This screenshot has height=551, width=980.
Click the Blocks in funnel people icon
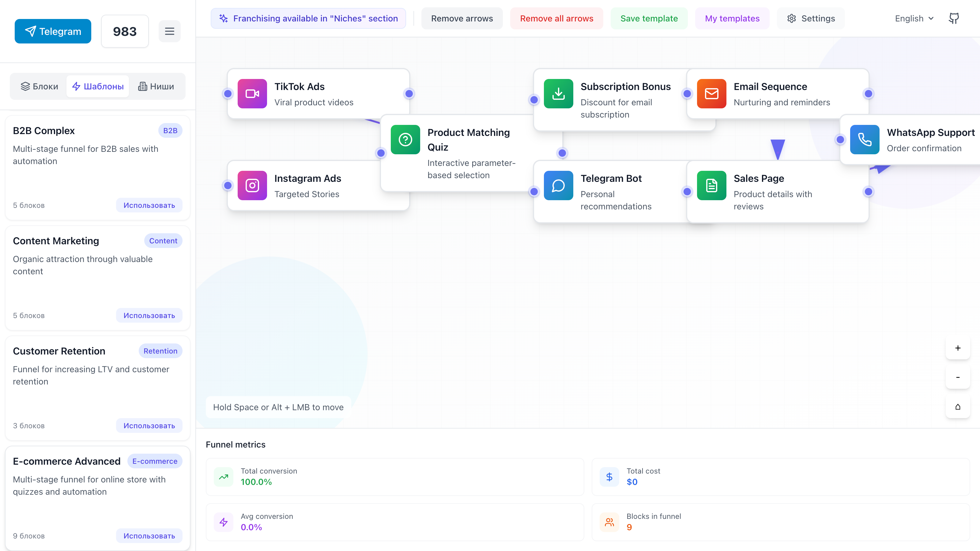(x=609, y=522)
